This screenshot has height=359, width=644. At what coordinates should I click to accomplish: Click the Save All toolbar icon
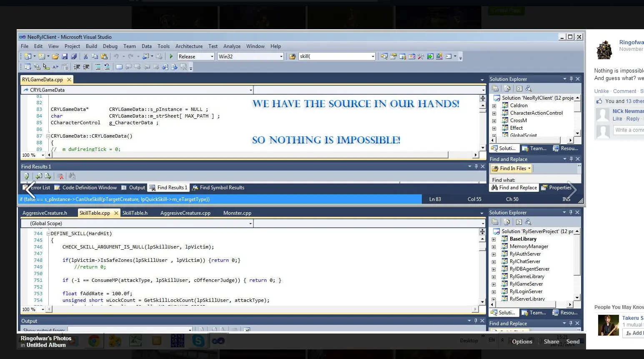[74, 56]
